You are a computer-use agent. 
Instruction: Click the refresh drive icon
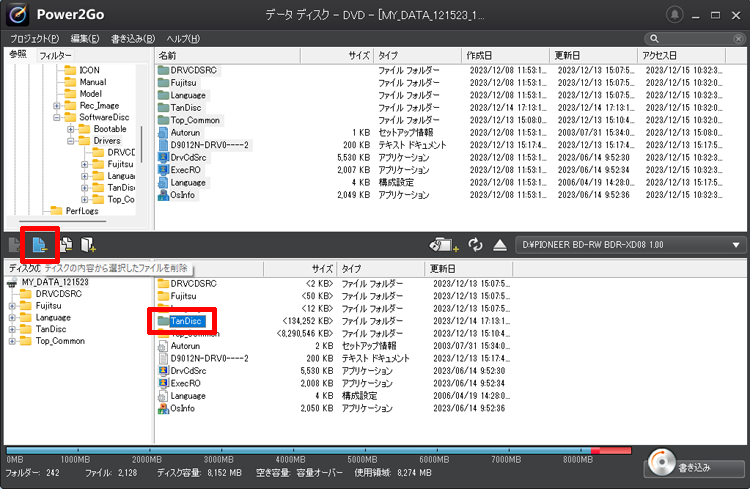[x=475, y=245]
